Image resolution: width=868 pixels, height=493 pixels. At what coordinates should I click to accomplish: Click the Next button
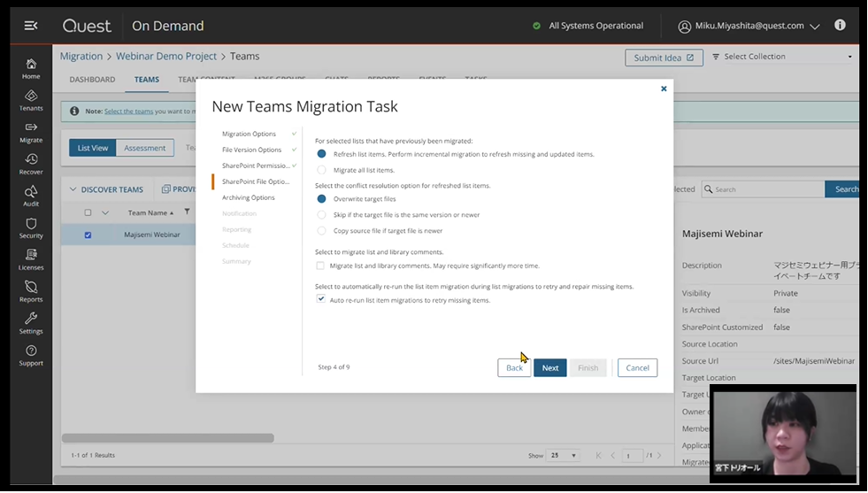(549, 368)
